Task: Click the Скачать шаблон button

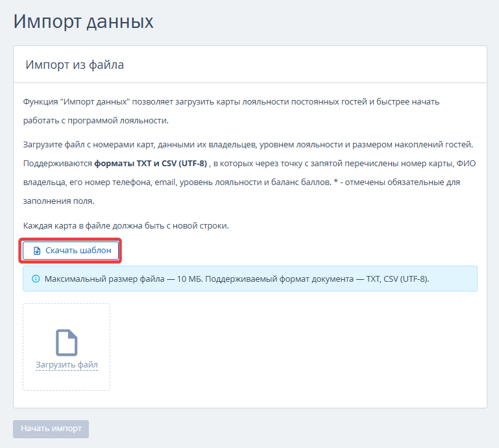Action: tap(71, 251)
